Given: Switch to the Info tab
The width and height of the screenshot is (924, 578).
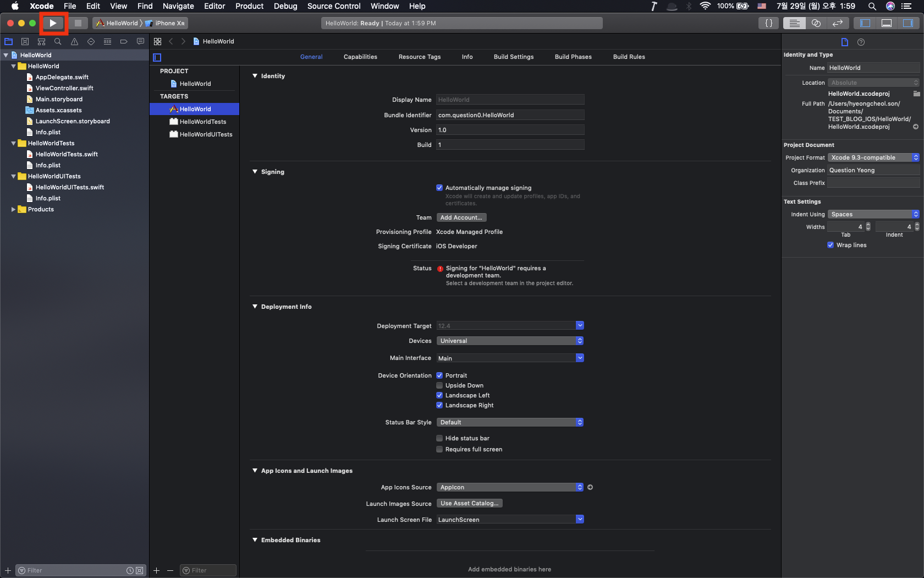Looking at the screenshot, I should pyautogui.click(x=467, y=57).
